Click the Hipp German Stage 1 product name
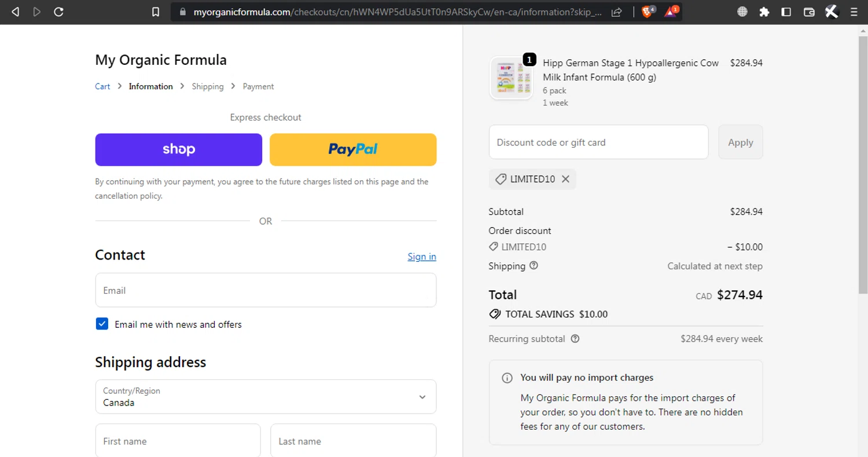Screen dimensions: 868x457 point(631,70)
